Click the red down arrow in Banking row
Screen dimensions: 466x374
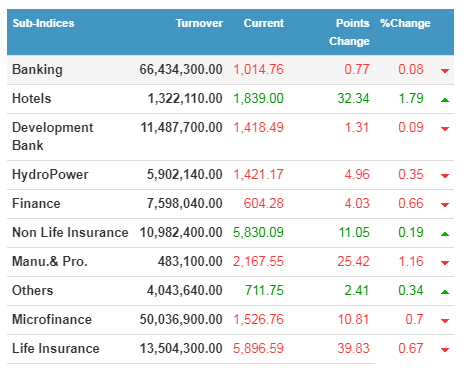(445, 71)
